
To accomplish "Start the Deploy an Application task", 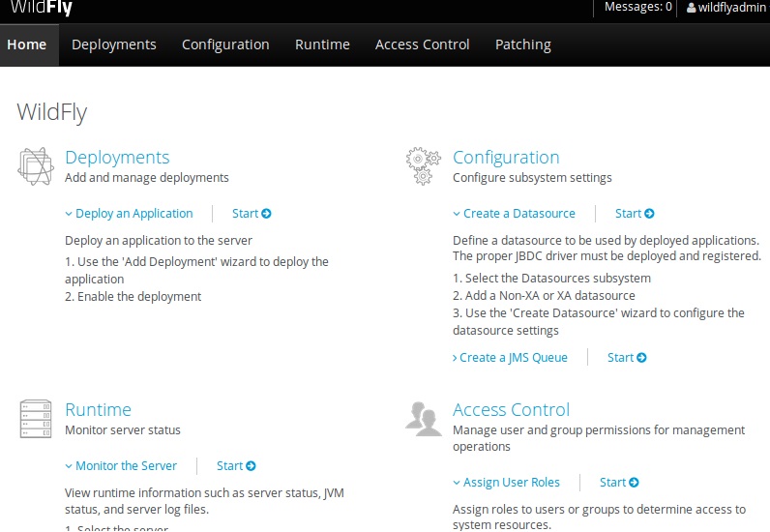I will point(252,213).
